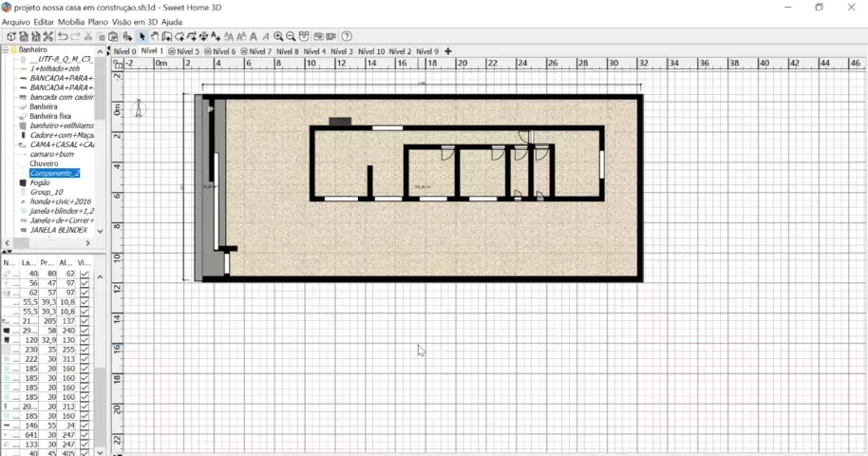Toggle visibility checkbox in first furniture row
868x456 pixels.
(x=85, y=274)
